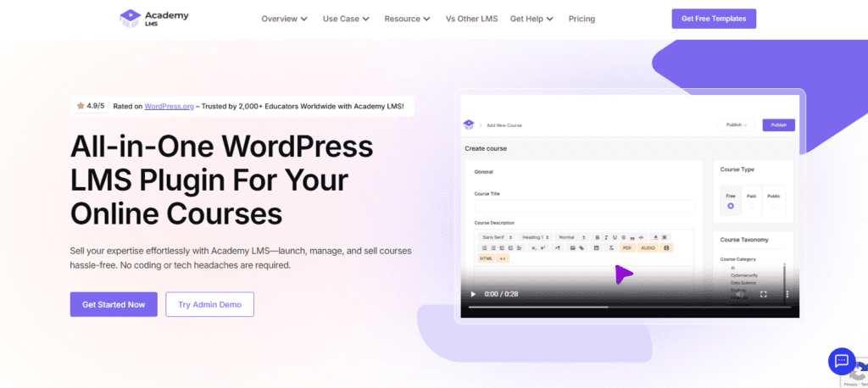This screenshot has width=868, height=388.
Task: Insert a blockquote in the editor
Action: pyautogui.click(x=632, y=237)
